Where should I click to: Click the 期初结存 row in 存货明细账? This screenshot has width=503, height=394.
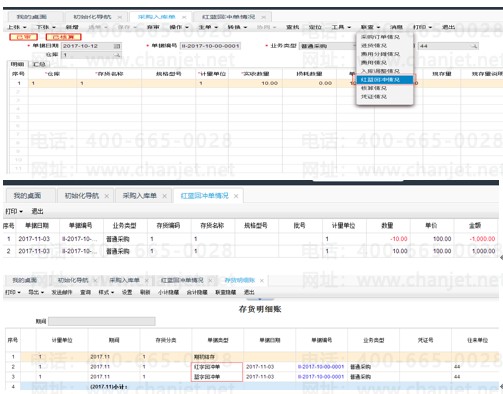[252, 357]
